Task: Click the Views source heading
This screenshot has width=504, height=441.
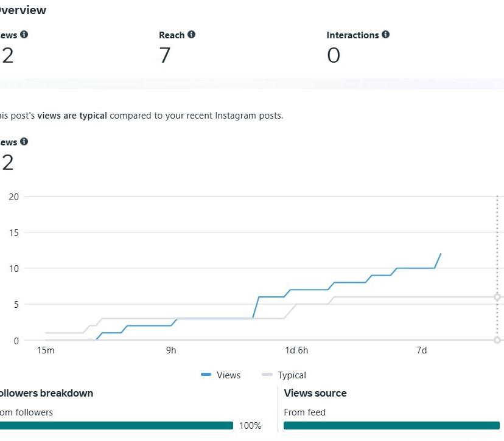Action: (x=315, y=393)
